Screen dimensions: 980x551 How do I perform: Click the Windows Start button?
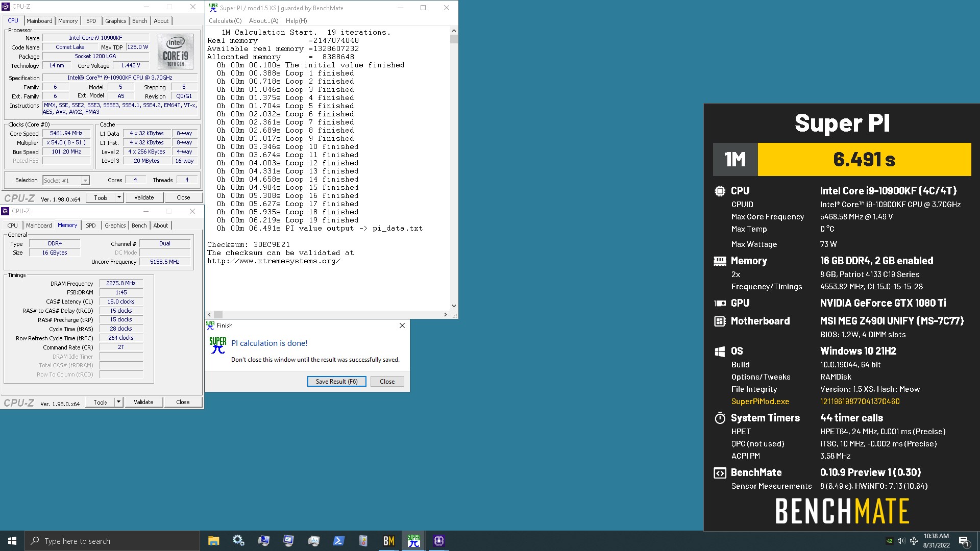(x=12, y=541)
